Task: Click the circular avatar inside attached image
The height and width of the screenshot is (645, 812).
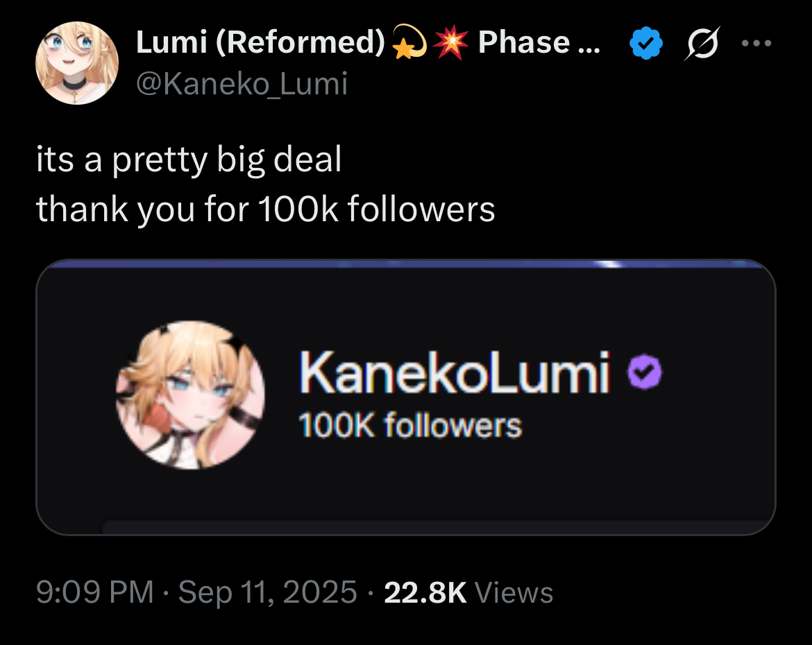Action: click(x=190, y=395)
